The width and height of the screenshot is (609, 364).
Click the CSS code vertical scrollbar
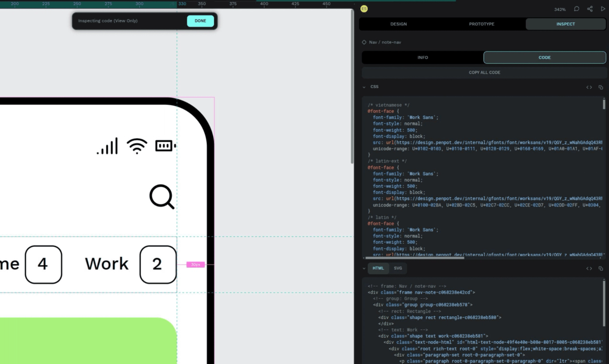(604, 105)
